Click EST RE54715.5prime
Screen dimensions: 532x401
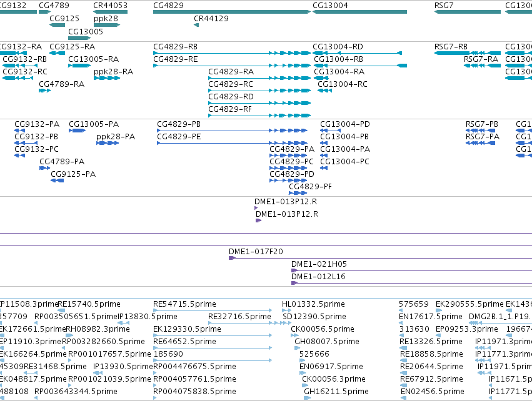(213, 310)
